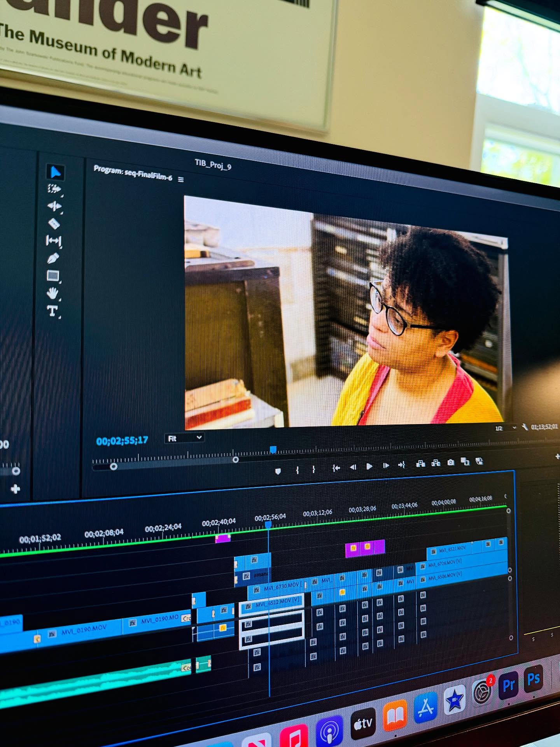Select the Track Select Forward tool
Image resolution: width=560 pixels, height=747 pixels.
click(54, 189)
